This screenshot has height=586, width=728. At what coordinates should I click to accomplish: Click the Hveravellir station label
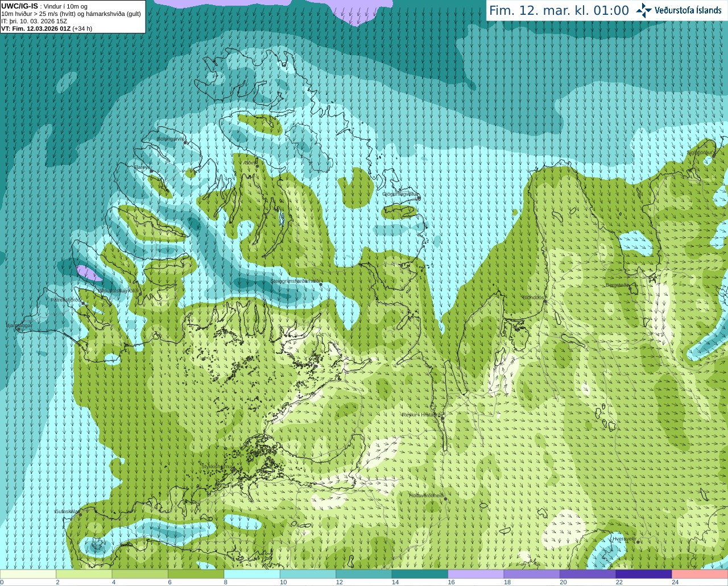click(x=624, y=539)
